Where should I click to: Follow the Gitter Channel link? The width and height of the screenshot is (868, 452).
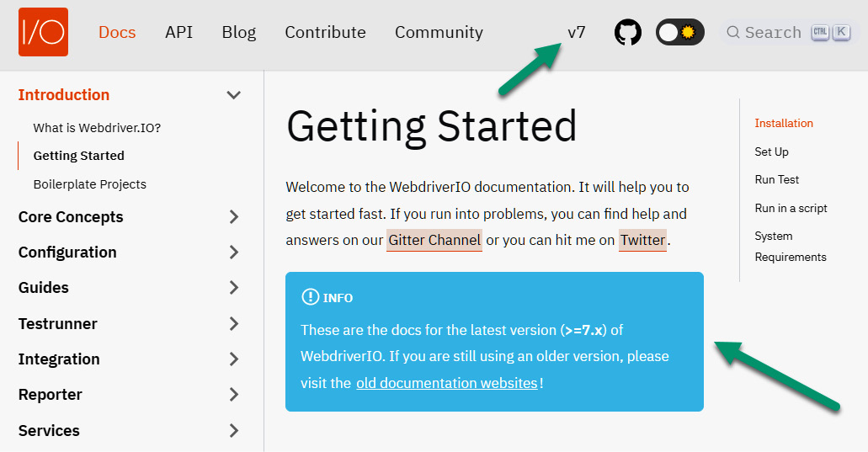[434, 240]
